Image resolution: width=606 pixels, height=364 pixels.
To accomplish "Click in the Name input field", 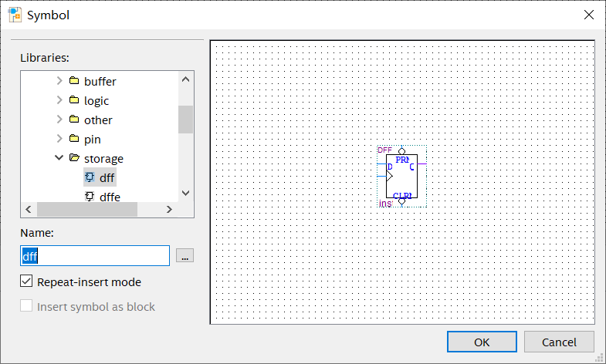I will coord(95,255).
